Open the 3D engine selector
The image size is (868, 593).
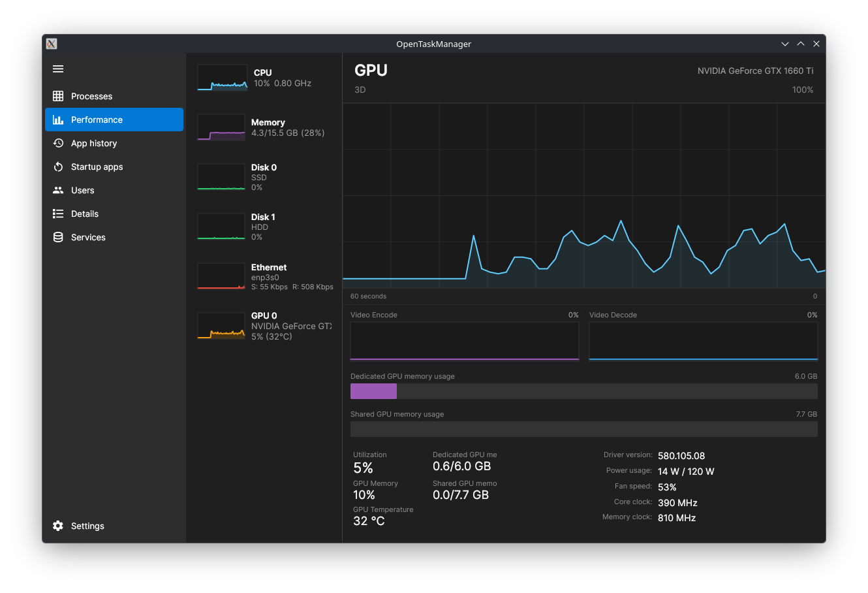360,89
